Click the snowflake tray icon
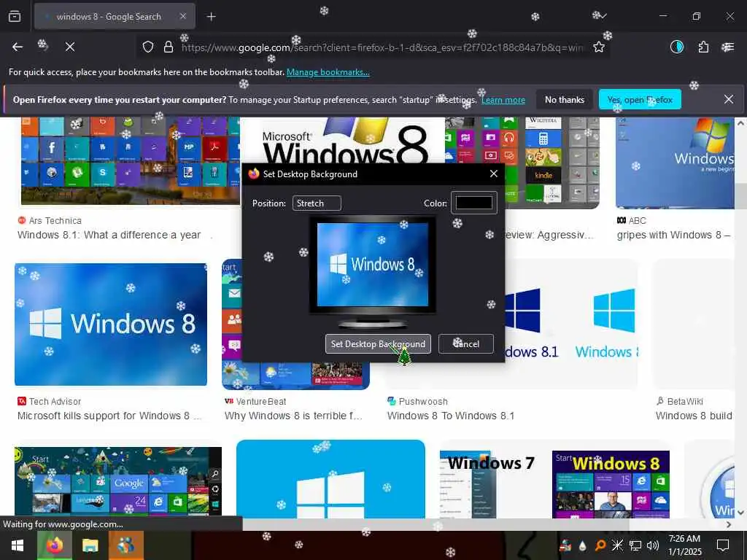 617,545
